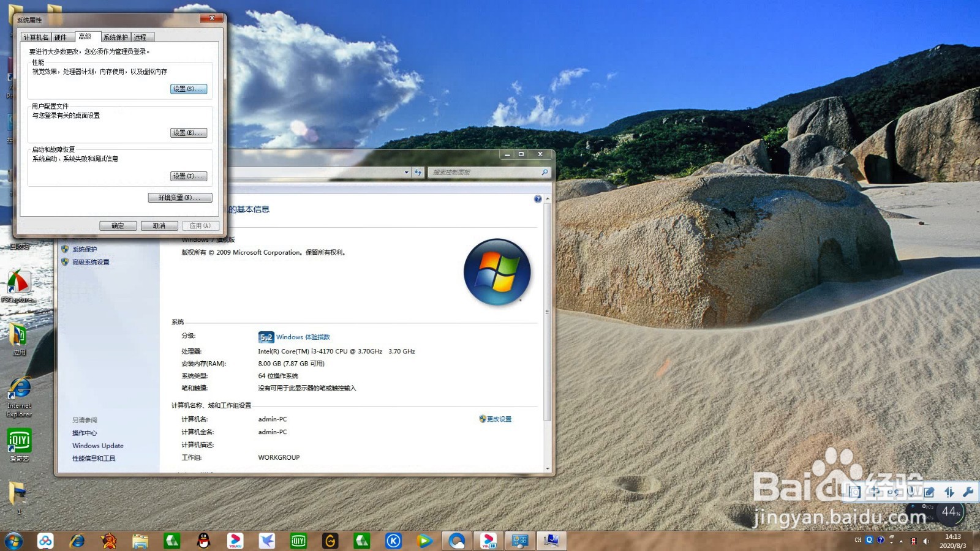Open the 高级系统设置 sidebar link
The width and height of the screenshot is (980, 551).
pos(91,262)
